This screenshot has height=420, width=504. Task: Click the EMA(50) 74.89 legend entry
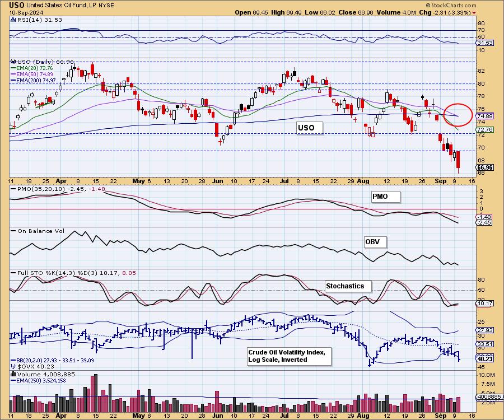click(x=32, y=74)
